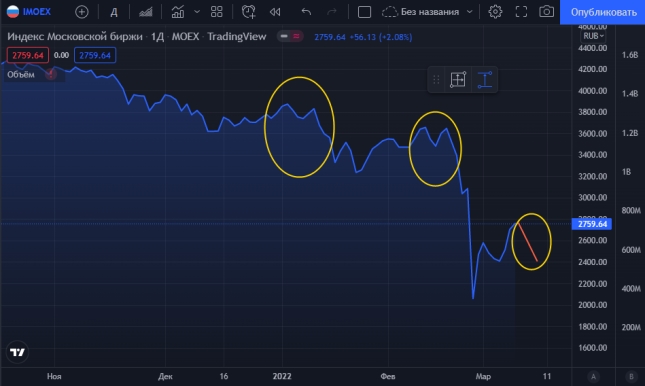Click the Объём warning icon
This screenshot has height=386, width=645.
point(51,74)
